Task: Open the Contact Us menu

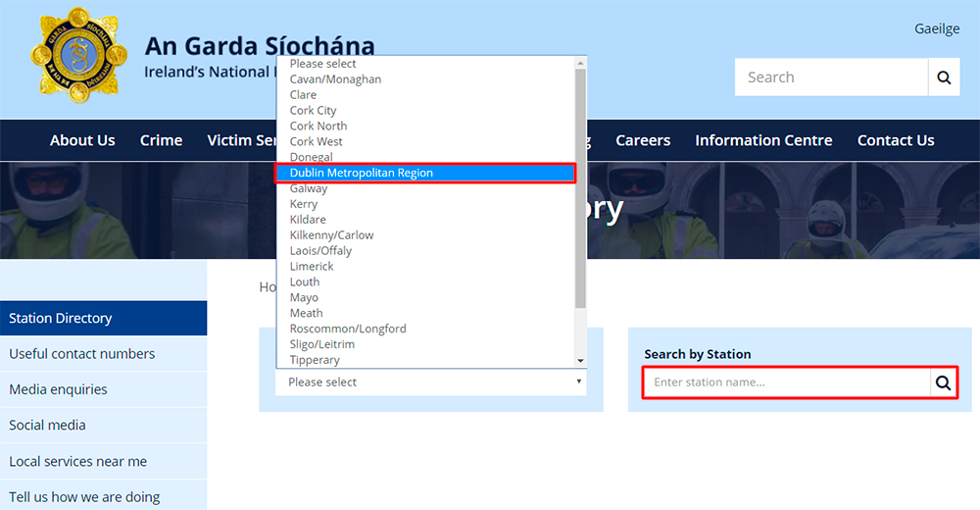Action: click(896, 140)
